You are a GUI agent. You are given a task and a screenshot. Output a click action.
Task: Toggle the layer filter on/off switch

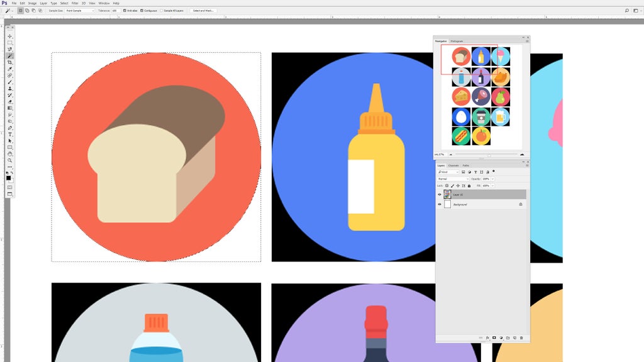[494, 172]
